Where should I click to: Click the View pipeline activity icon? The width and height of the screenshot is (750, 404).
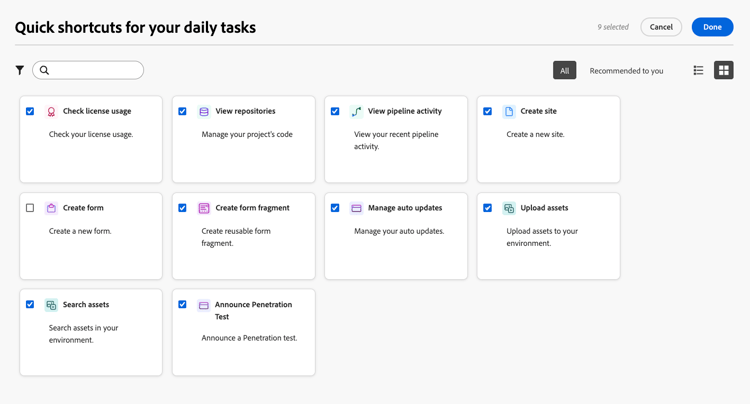tap(356, 112)
